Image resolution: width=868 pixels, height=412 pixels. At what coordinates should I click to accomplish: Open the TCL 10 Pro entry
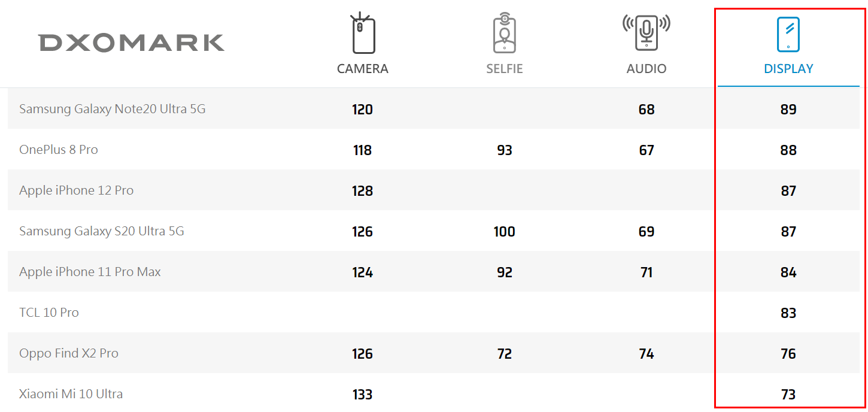pos(49,313)
